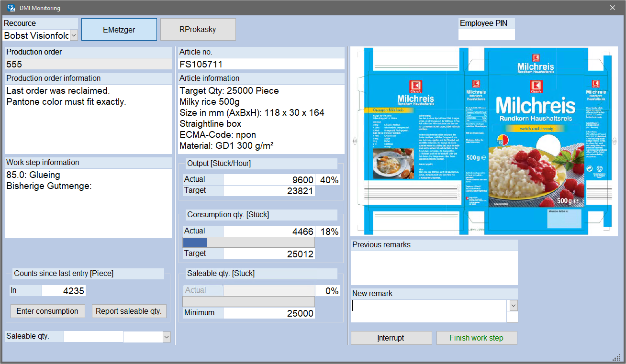626x364 pixels.
Task: Click the Consumption qty. progress bar
Action: 249,243
